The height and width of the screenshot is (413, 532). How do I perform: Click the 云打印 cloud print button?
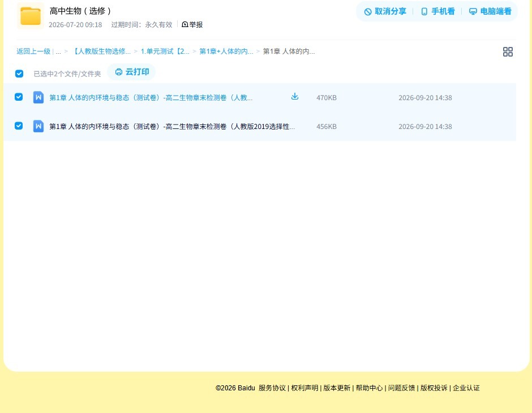pos(132,72)
